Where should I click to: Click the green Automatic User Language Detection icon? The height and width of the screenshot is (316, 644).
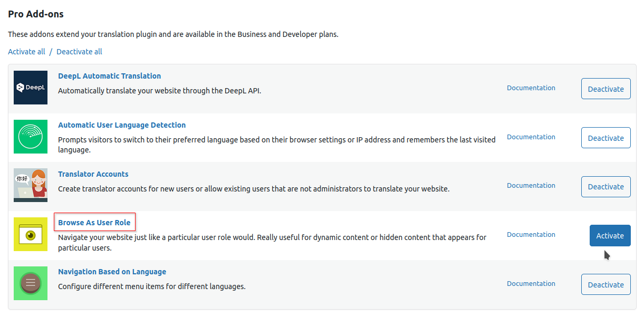tap(31, 137)
